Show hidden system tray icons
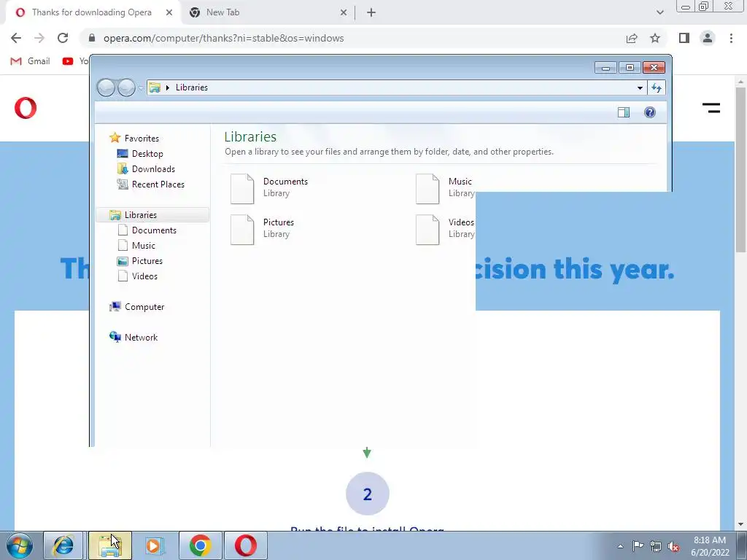 tap(620, 546)
